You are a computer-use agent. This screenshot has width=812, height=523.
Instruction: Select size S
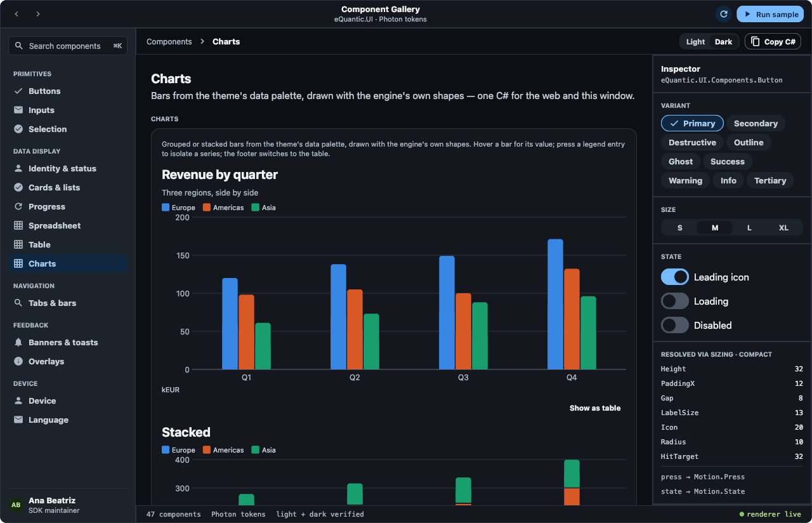point(680,227)
